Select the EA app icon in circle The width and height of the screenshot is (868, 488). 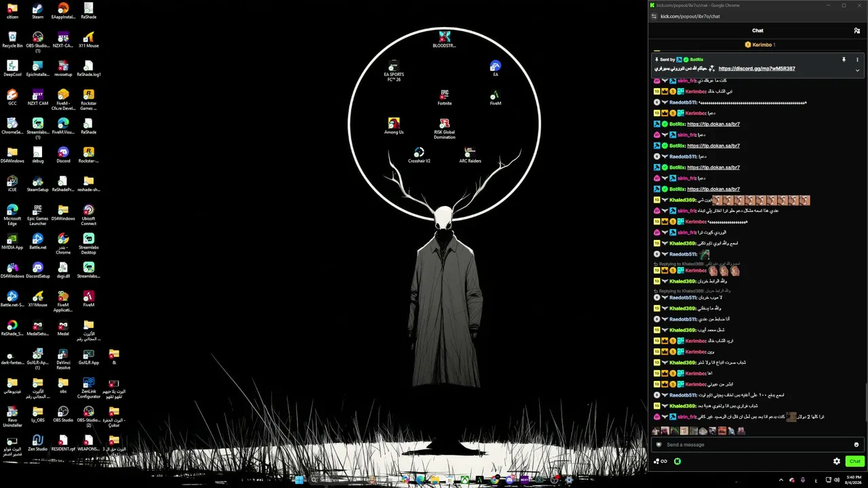coord(495,68)
